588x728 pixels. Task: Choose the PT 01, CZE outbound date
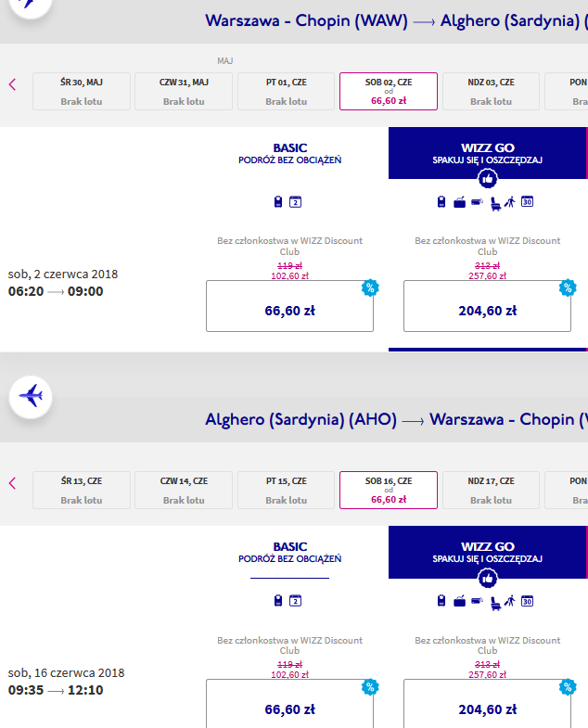point(286,91)
